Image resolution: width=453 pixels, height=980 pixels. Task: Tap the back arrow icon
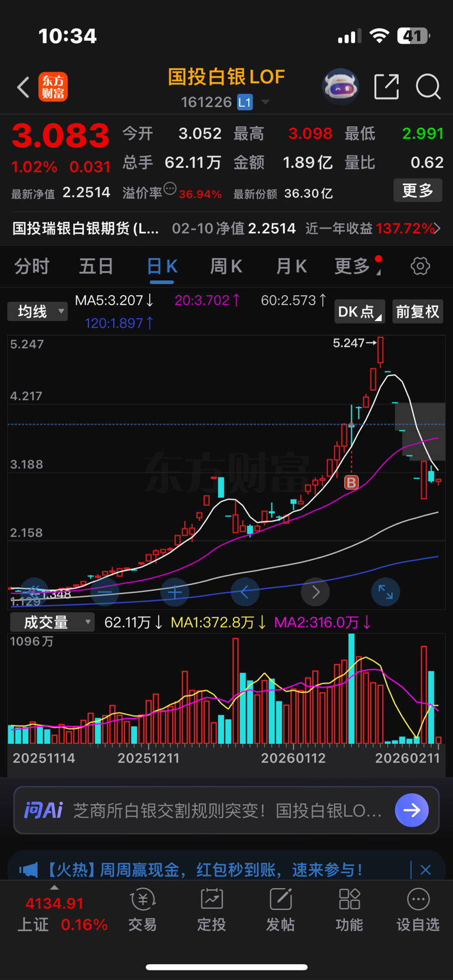coord(23,87)
